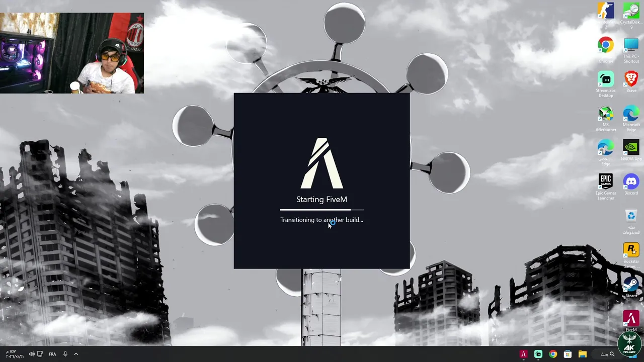Select the FiveM desktop shortcut
The height and width of the screenshot is (362, 644).
point(631,321)
